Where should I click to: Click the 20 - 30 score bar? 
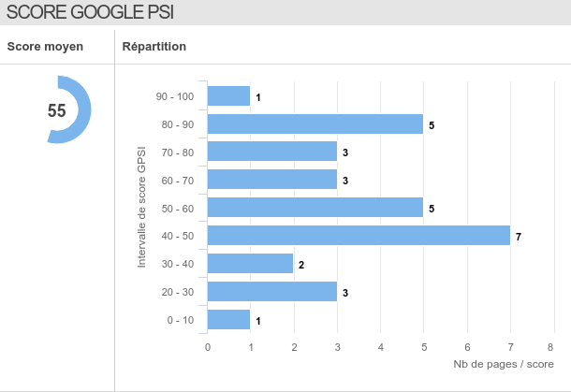(271, 292)
